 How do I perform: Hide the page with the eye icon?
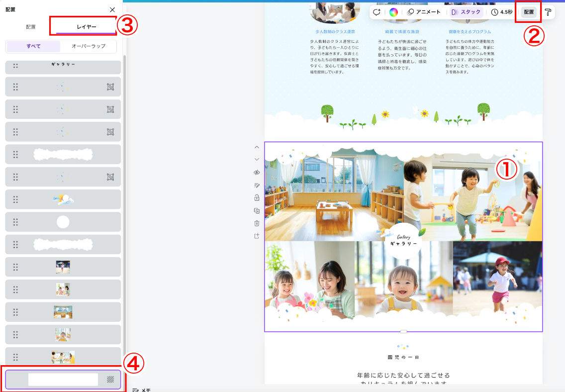(x=257, y=172)
